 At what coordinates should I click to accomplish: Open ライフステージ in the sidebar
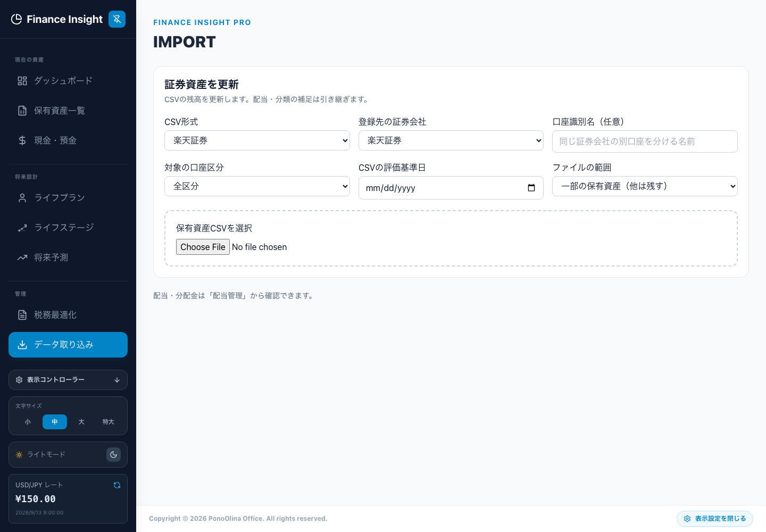(68, 228)
